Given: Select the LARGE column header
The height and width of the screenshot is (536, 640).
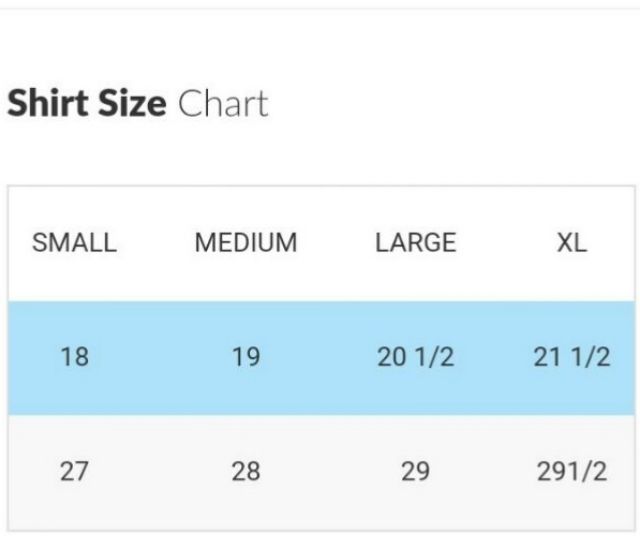Looking at the screenshot, I should click(415, 243).
